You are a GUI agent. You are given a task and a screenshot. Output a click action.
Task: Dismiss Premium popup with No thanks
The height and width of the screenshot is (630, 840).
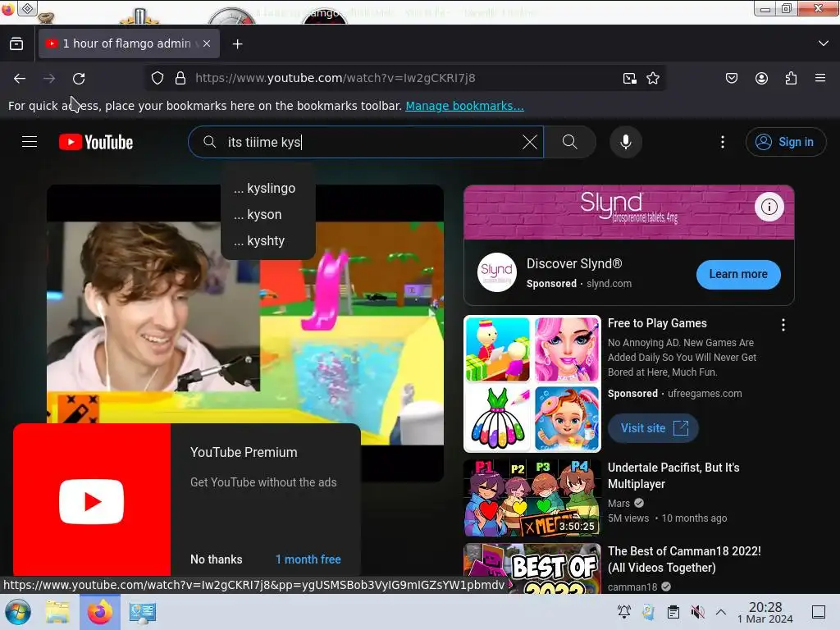217,559
